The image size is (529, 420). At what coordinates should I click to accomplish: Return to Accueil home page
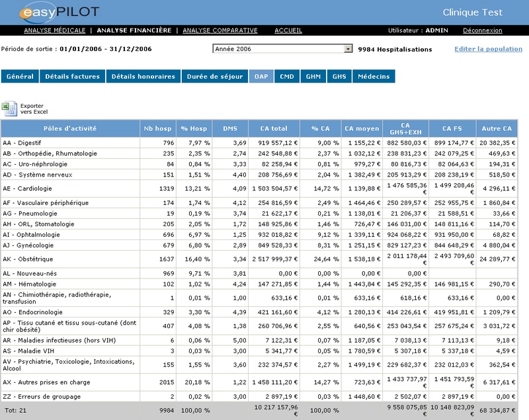pyautogui.click(x=288, y=30)
